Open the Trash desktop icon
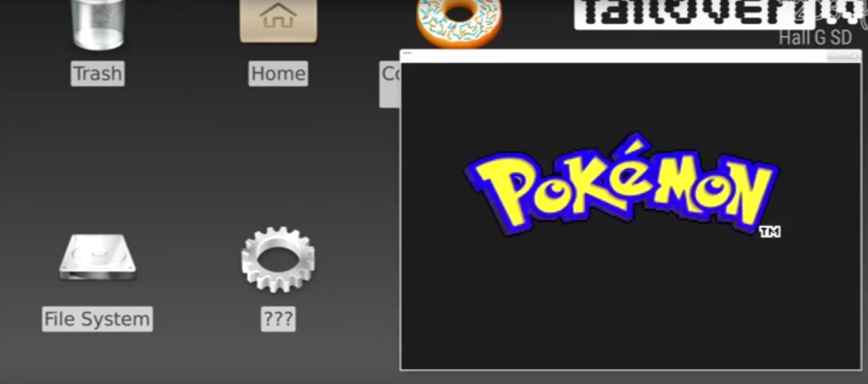The height and width of the screenshot is (384, 868). click(x=98, y=24)
